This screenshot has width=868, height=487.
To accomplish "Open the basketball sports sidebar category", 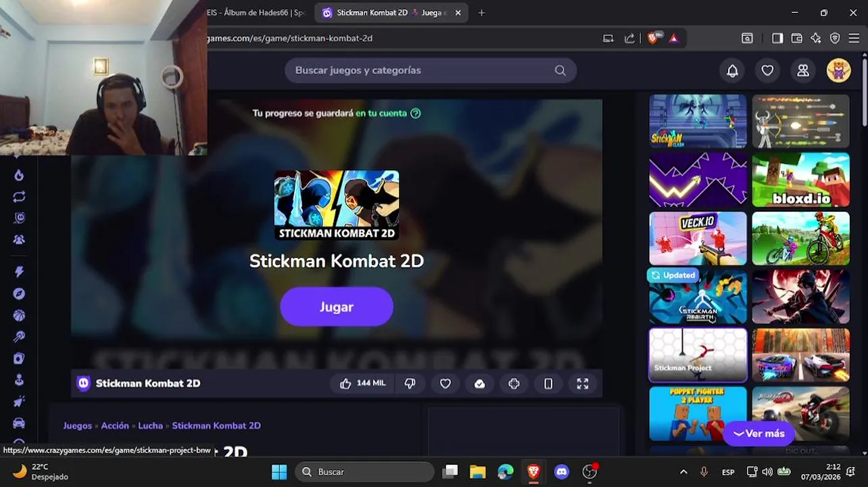I will 19,315.
